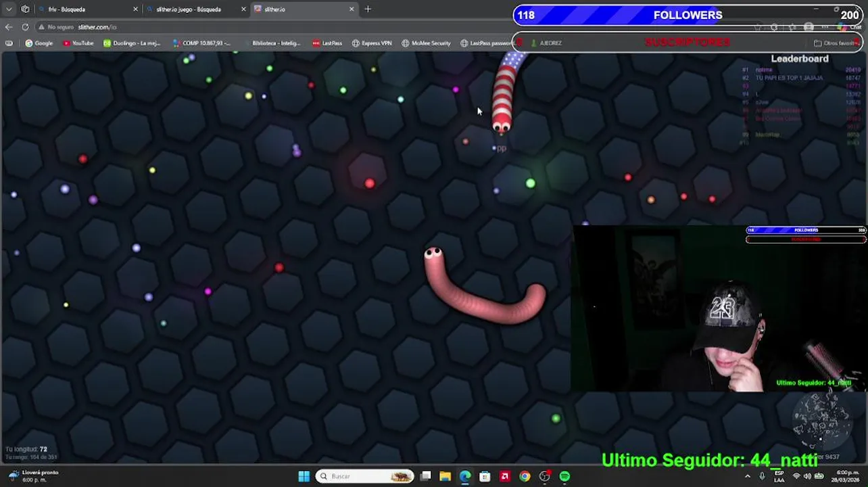Open the volume tray icon
The height and width of the screenshot is (487, 868).
click(807, 476)
